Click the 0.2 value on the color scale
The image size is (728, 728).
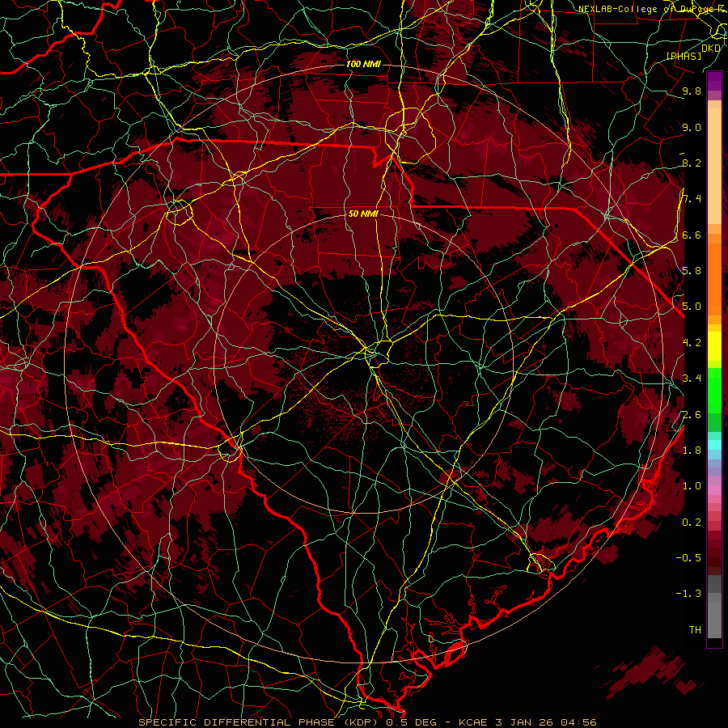pyautogui.click(x=692, y=523)
